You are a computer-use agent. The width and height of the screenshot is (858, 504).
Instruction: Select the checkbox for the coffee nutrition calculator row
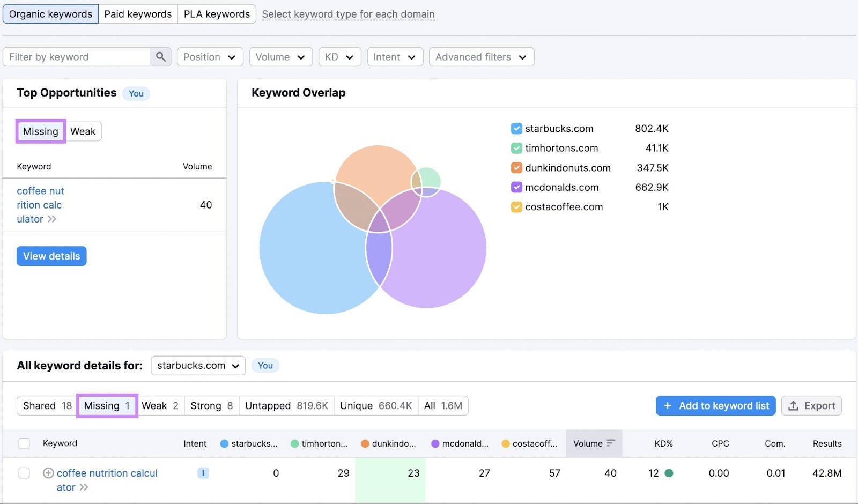[24, 473]
